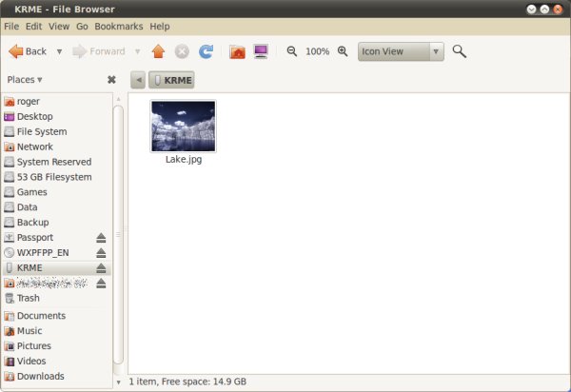Close the KRME File Browser window
The image size is (571, 392).
tap(558, 10)
